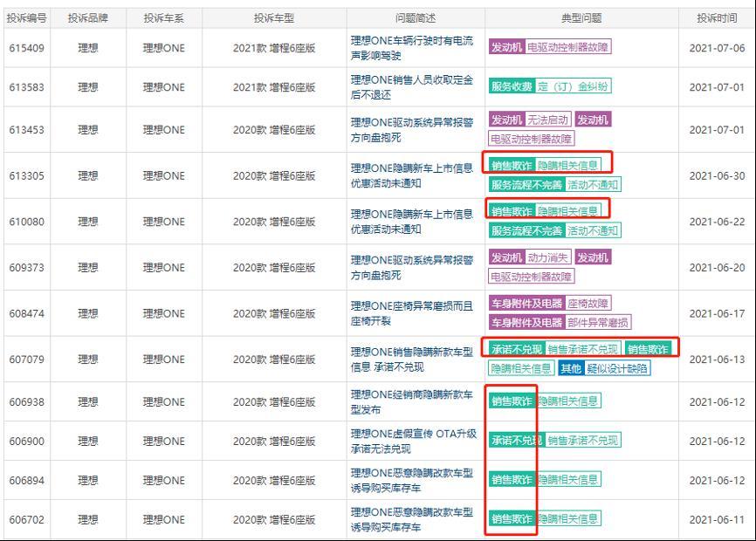Select complaint number 608474
Image resolution: width=756 pixels, height=541 pixels.
click(26, 313)
